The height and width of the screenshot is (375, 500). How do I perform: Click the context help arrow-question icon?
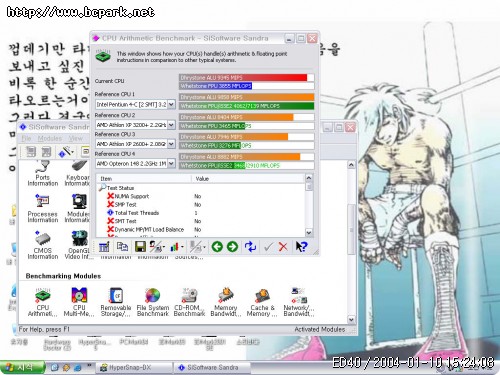(301, 247)
